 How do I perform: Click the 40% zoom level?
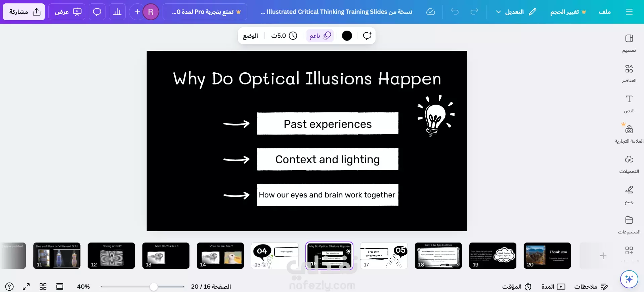pyautogui.click(x=83, y=287)
